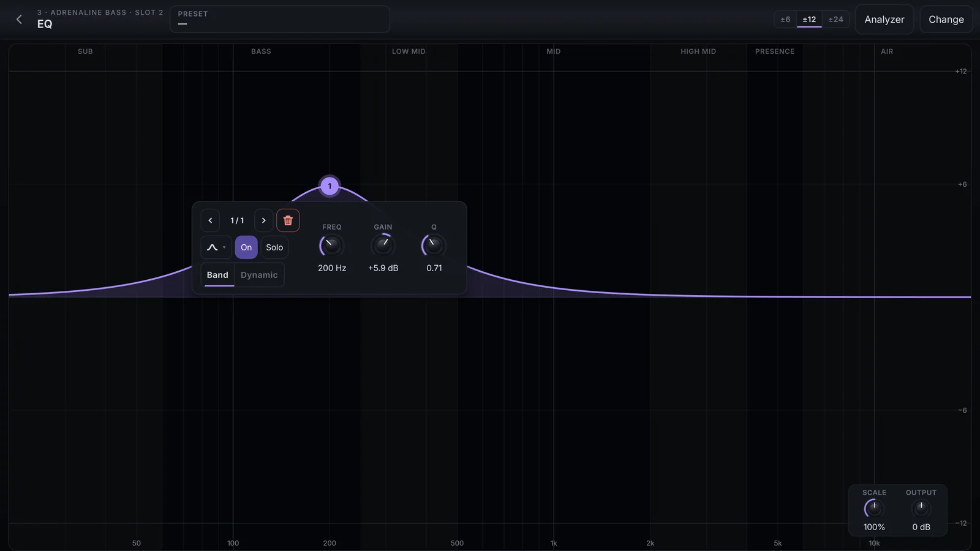Click the 200 Hz frequency value
The height and width of the screenshot is (551, 980).
tap(332, 268)
